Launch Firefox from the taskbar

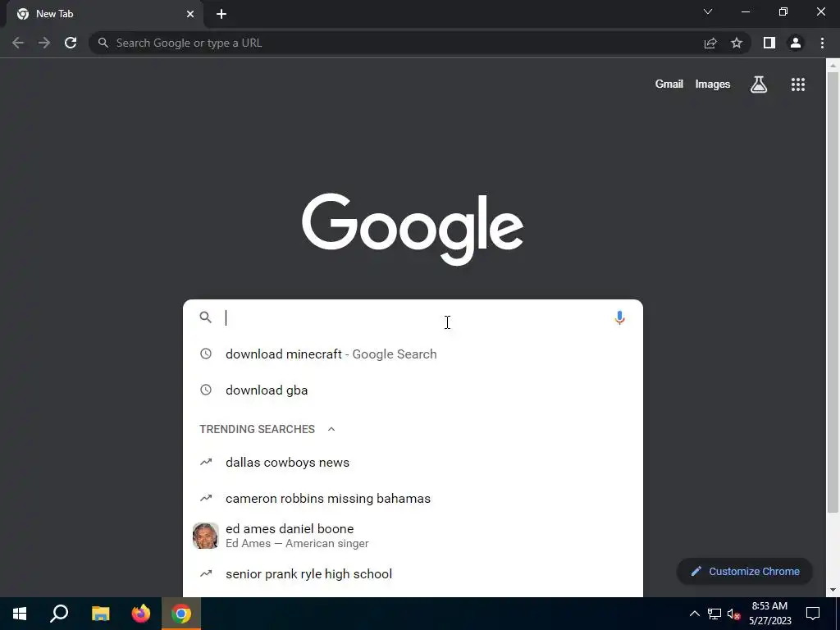click(141, 614)
